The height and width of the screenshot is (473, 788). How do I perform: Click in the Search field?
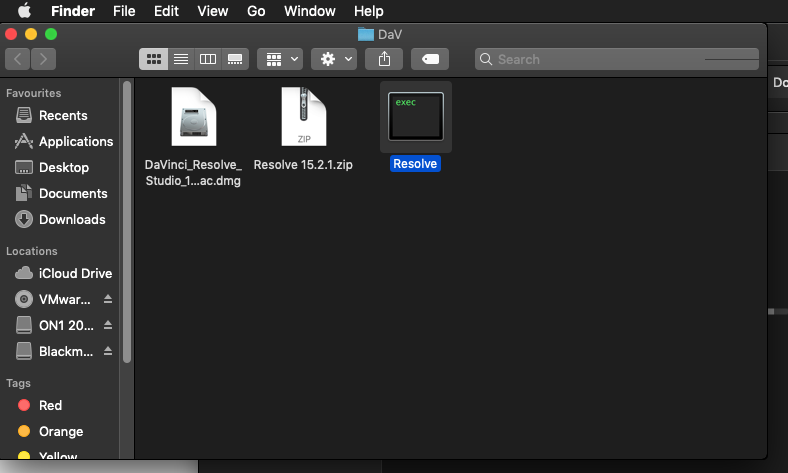[617, 59]
